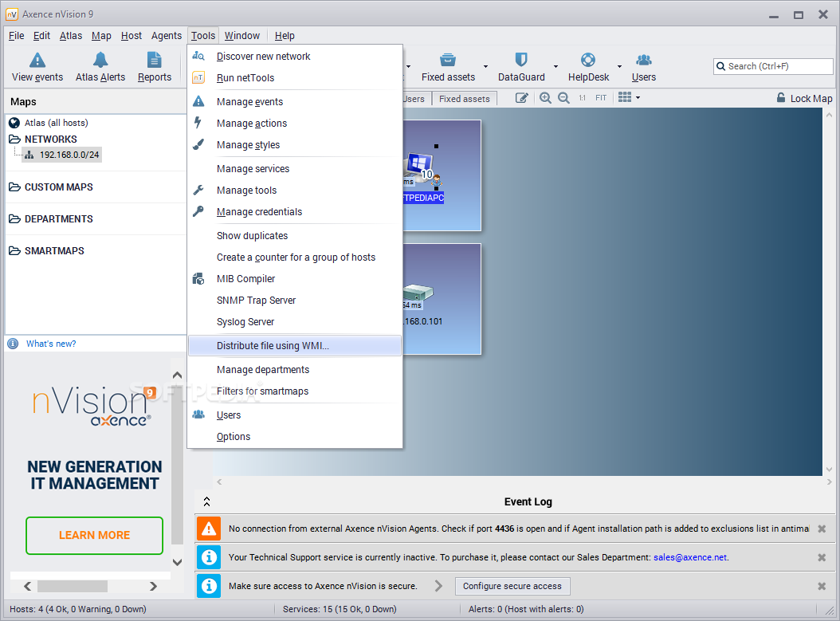
Task: Dismiss the Agents connection warning
Action: [x=821, y=529]
